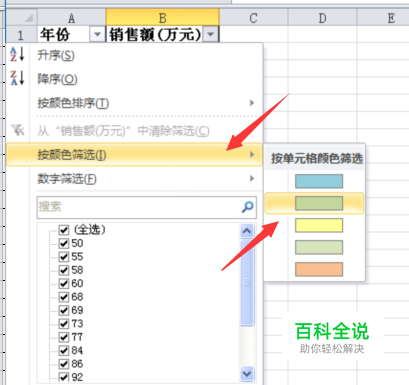Viewport: 409px width, 385px height.
Task: Click scroll-up arrow of value list
Action: point(247,231)
